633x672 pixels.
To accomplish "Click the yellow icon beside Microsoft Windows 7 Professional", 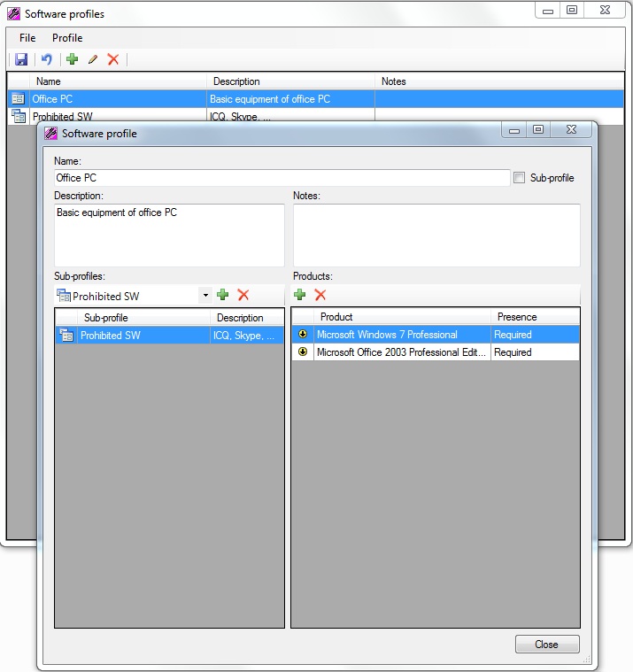I will click(303, 334).
